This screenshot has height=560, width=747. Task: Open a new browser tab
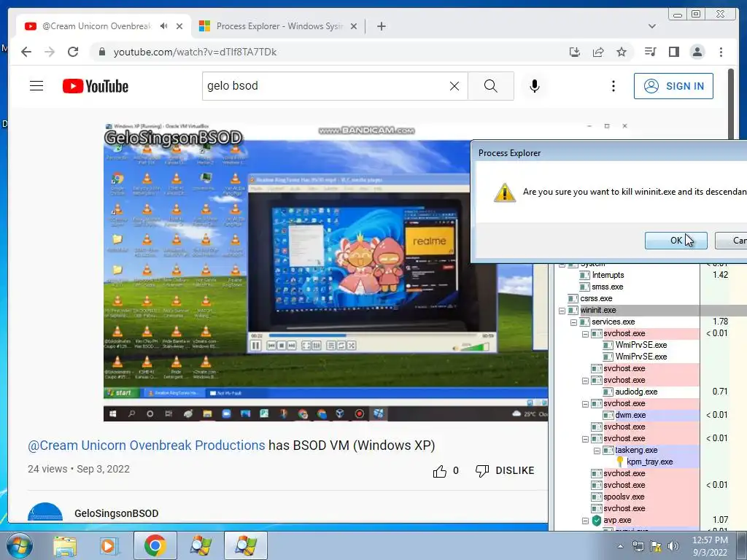click(381, 26)
